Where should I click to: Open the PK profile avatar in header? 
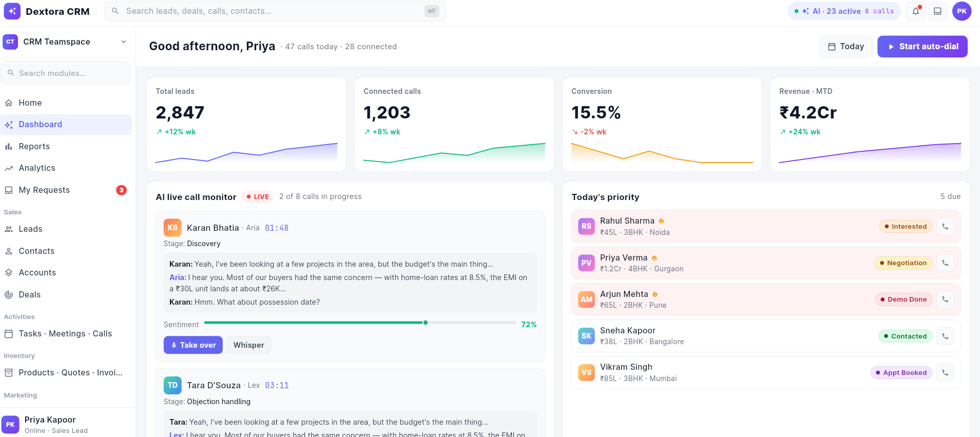click(962, 11)
